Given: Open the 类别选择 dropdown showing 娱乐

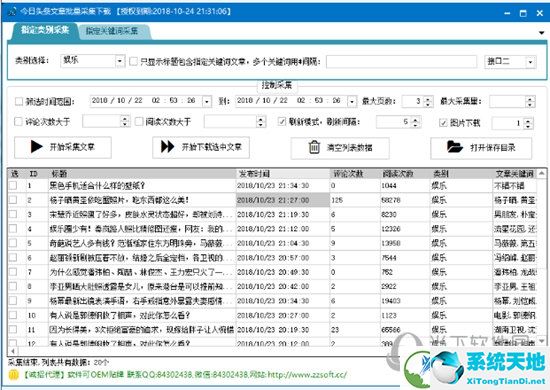Looking at the screenshot, I should (120, 61).
